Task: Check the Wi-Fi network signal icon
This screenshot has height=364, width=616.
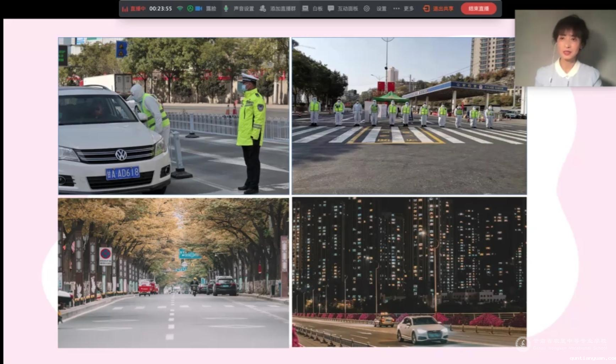Action: click(x=180, y=9)
